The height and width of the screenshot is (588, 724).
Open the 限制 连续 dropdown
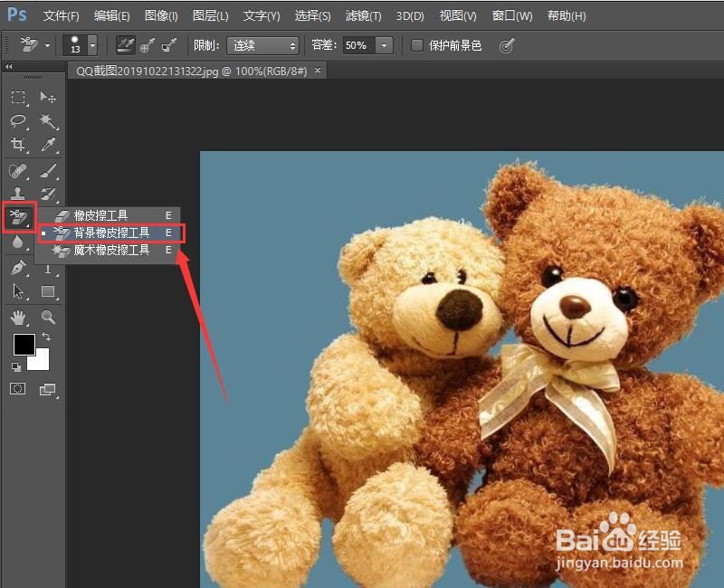[262, 45]
